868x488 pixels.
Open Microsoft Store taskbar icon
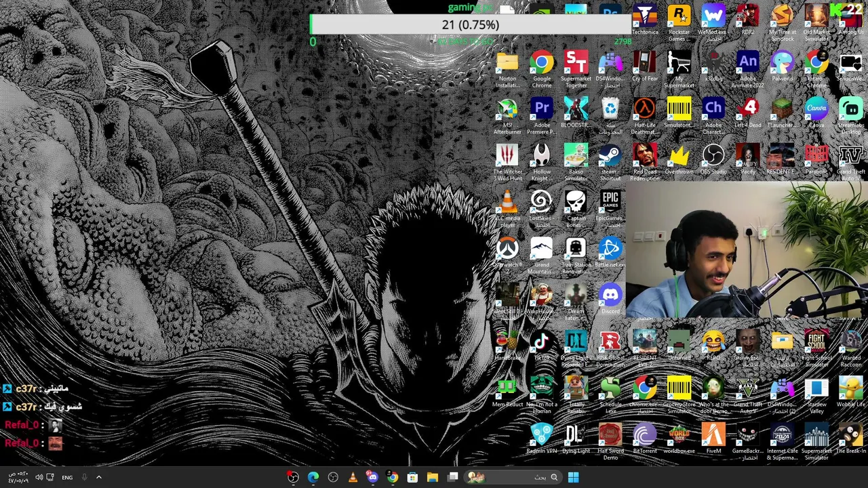coord(412,477)
